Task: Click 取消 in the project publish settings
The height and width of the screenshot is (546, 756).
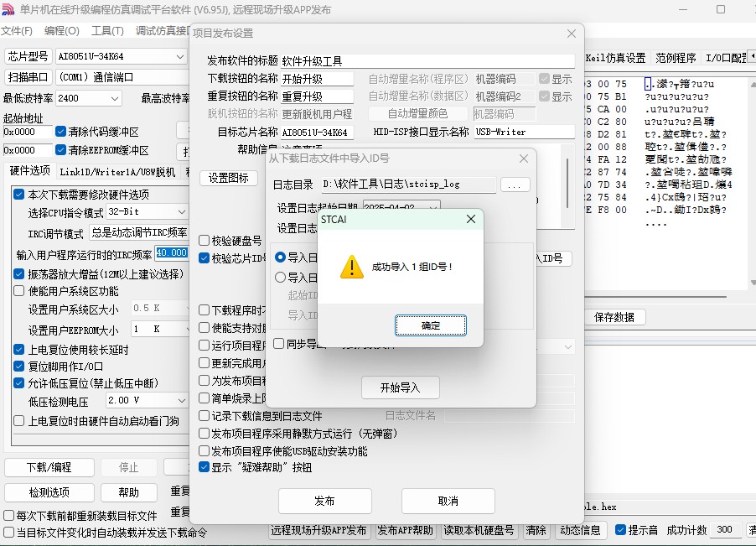Action: coord(448,501)
